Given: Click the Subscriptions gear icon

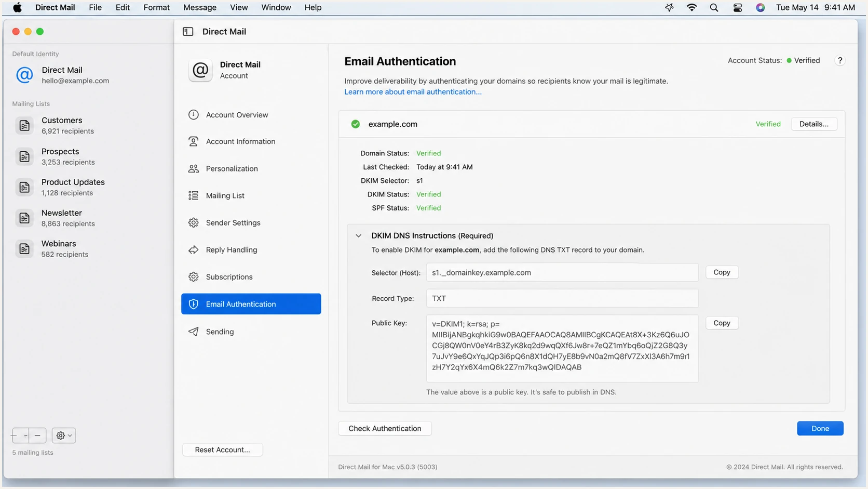Looking at the screenshot, I should [194, 276].
